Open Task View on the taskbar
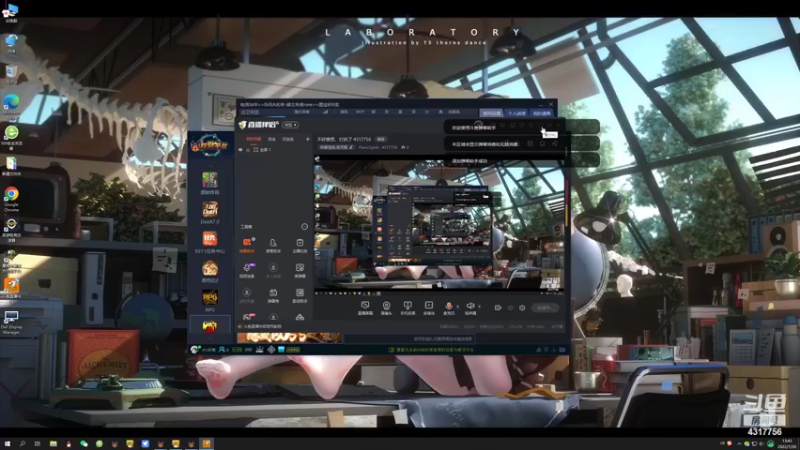The image size is (800, 450). click(x=37, y=443)
